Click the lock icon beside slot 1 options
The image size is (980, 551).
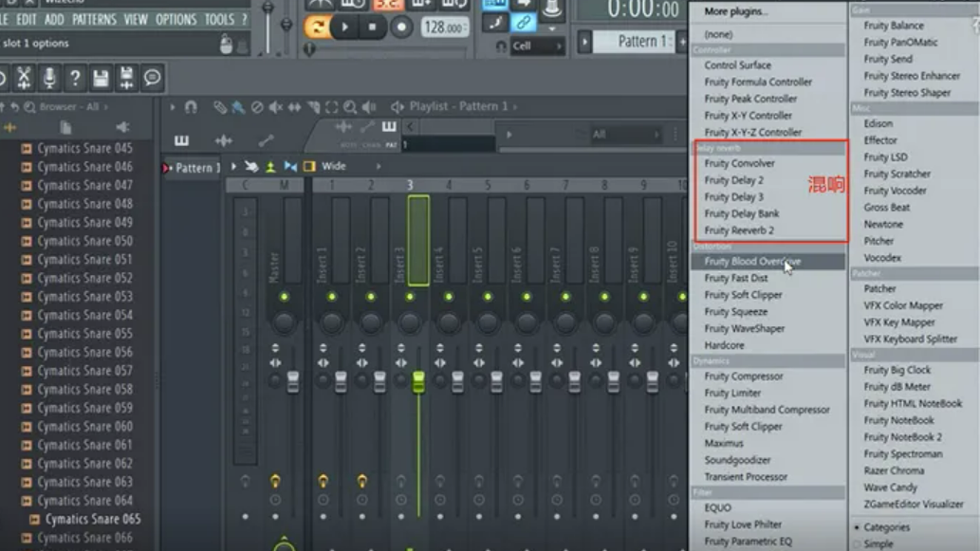click(226, 45)
